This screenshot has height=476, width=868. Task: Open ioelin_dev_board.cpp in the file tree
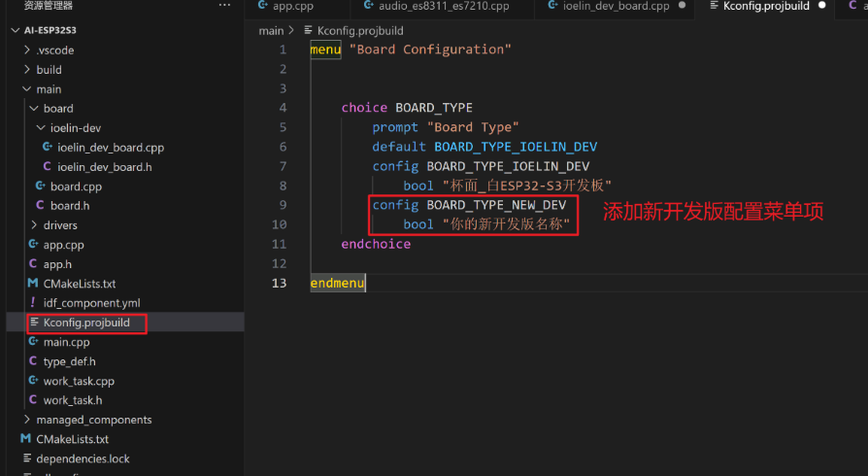click(111, 148)
